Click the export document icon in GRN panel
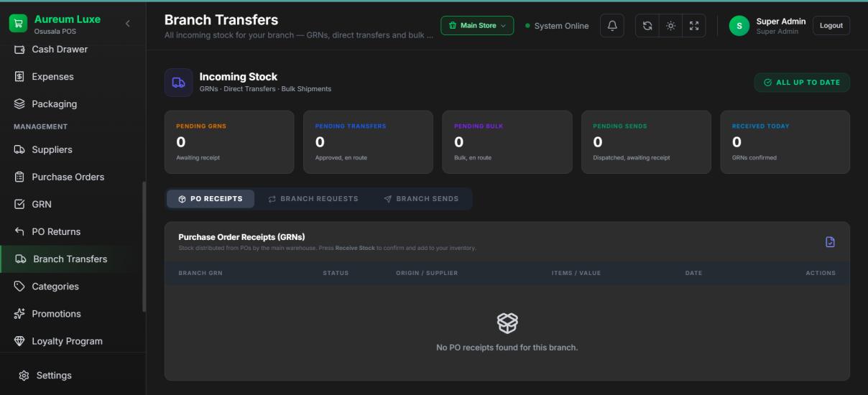 point(831,242)
